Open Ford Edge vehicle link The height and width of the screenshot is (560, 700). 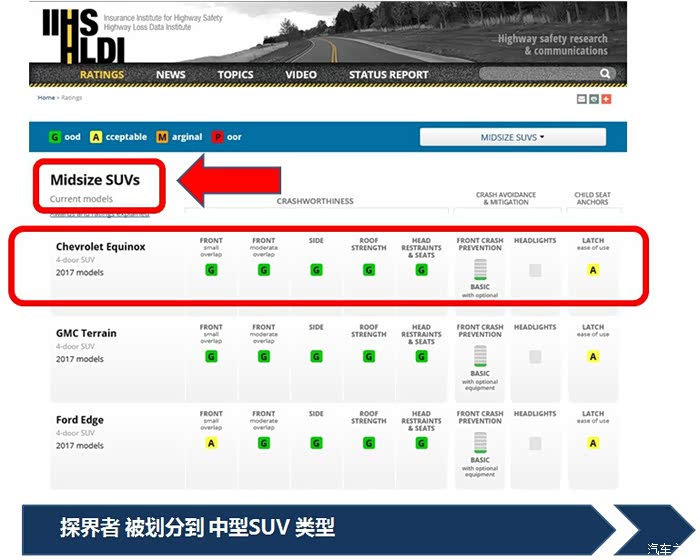click(x=79, y=420)
